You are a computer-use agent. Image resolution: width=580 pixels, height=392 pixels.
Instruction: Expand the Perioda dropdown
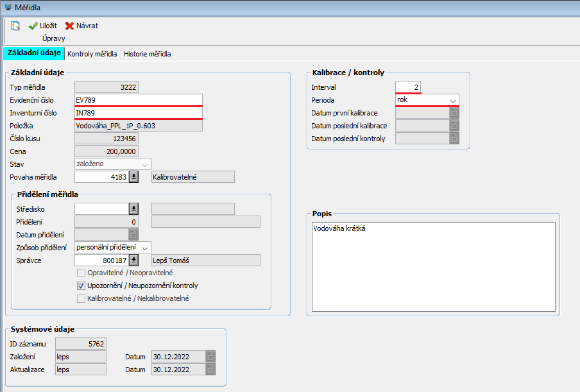[452, 101]
